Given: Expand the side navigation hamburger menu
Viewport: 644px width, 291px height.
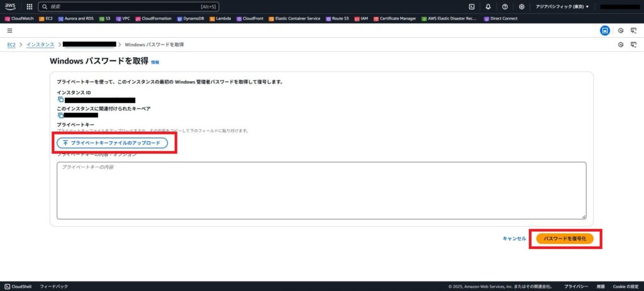Looking at the screenshot, I should click(x=9, y=30).
